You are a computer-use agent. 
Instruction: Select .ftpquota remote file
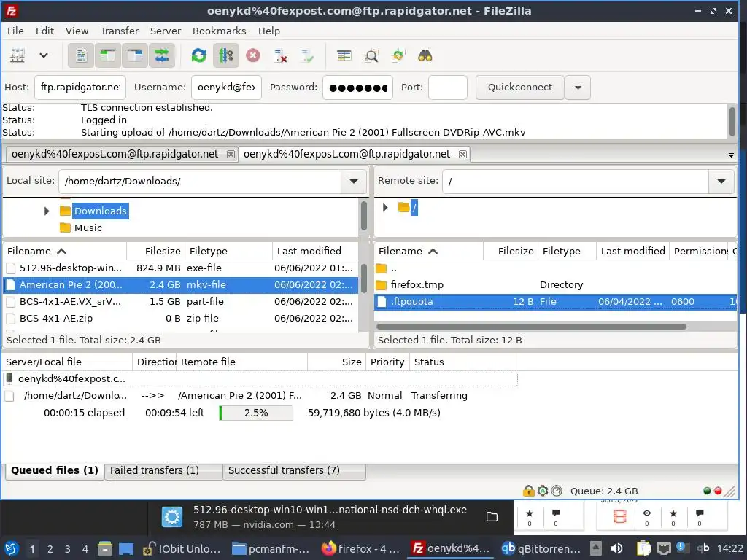tap(555, 302)
